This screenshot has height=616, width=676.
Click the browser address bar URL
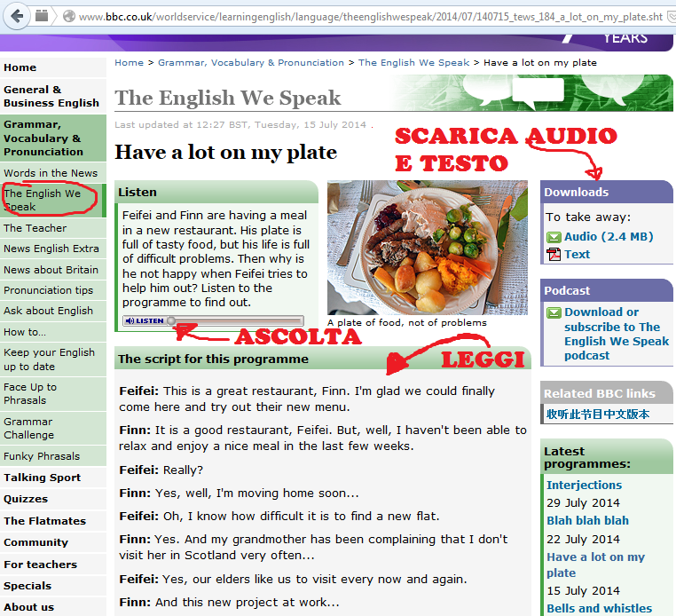pyautogui.click(x=371, y=17)
